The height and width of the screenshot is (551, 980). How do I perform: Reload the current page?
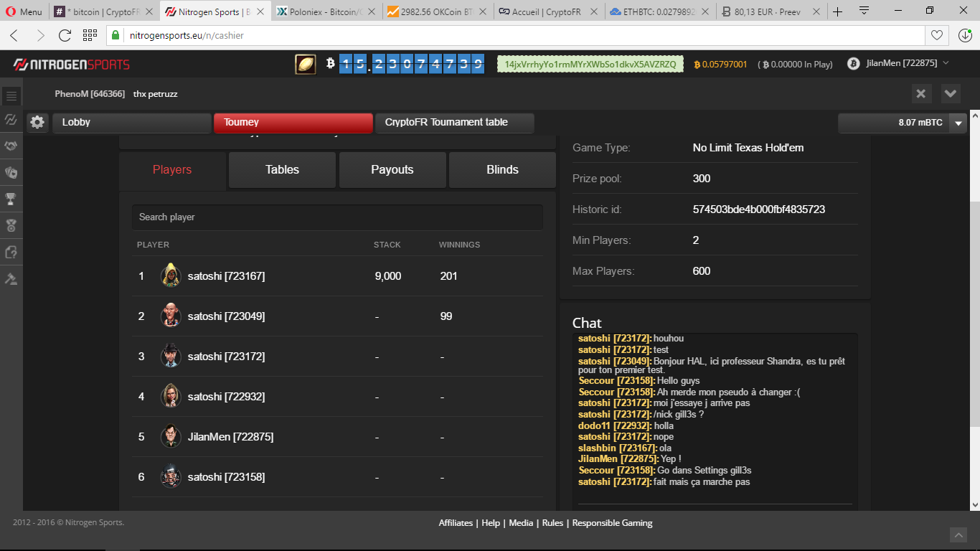(x=65, y=35)
